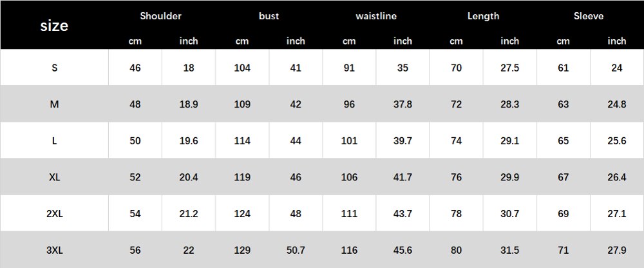The image size is (644, 268).
Task: Click the XL size row label
Action: (x=54, y=177)
